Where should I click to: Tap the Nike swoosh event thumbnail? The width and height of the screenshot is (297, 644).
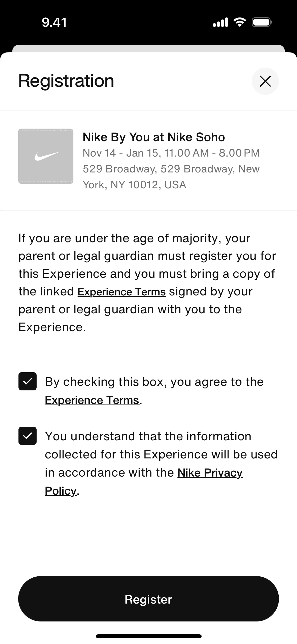pyautogui.click(x=46, y=156)
